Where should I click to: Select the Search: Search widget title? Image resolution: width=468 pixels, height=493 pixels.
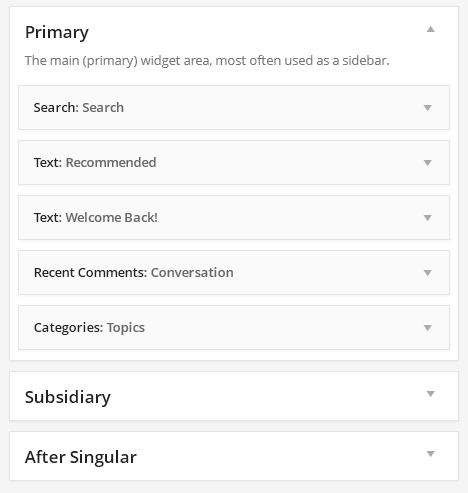click(x=79, y=108)
